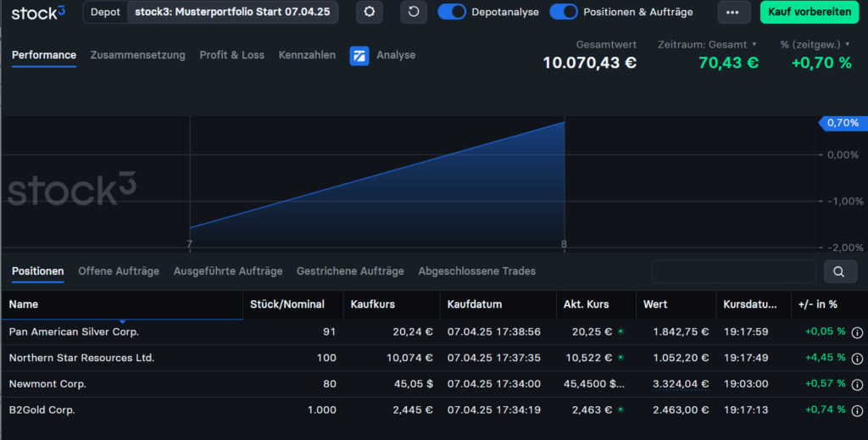Click green live dot for B2Gold Corp.

click(620, 409)
